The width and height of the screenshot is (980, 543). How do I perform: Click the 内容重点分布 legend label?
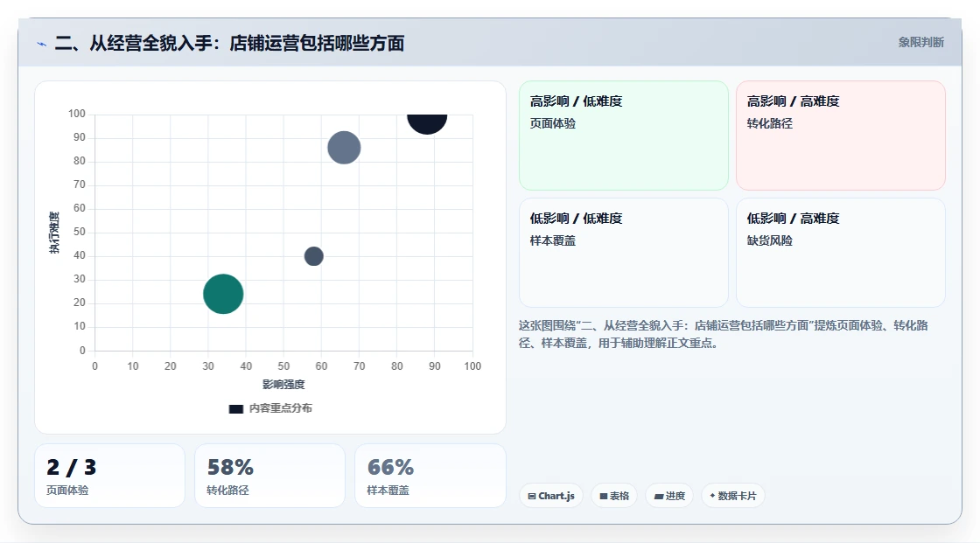point(281,408)
